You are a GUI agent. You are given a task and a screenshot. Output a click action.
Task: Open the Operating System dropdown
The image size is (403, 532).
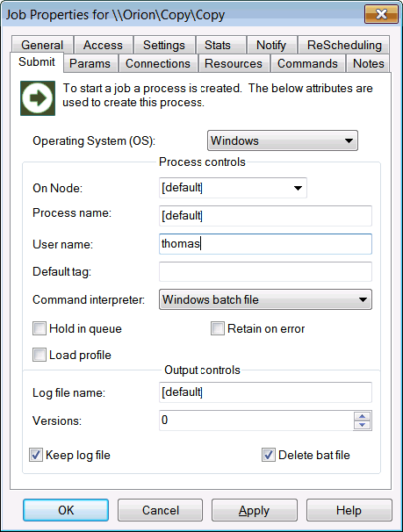point(282,140)
